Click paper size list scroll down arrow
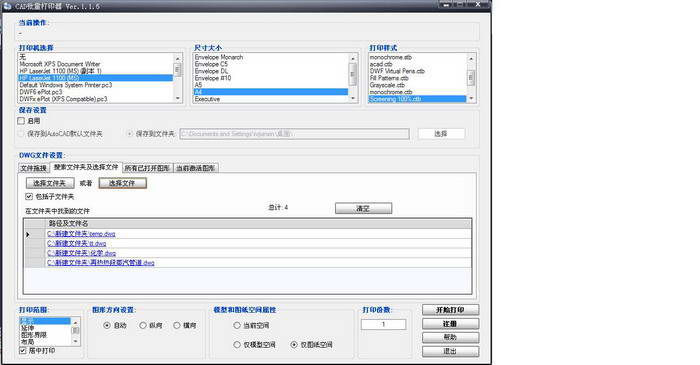This screenshot has height=365, width=700. (353, 98)
